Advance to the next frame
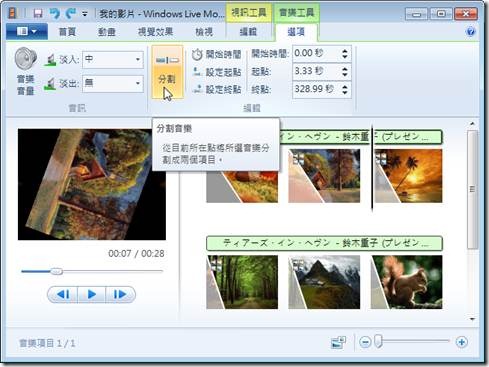 (120, 295)
